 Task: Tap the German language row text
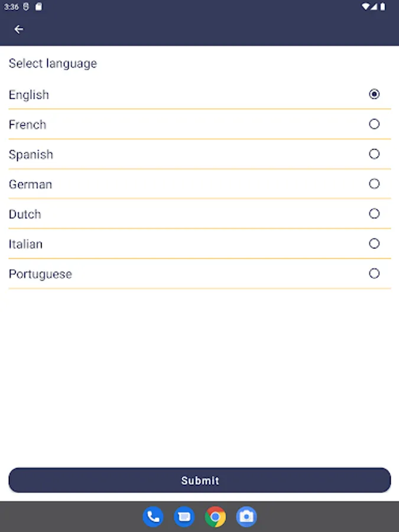click(x=30, y=184)
